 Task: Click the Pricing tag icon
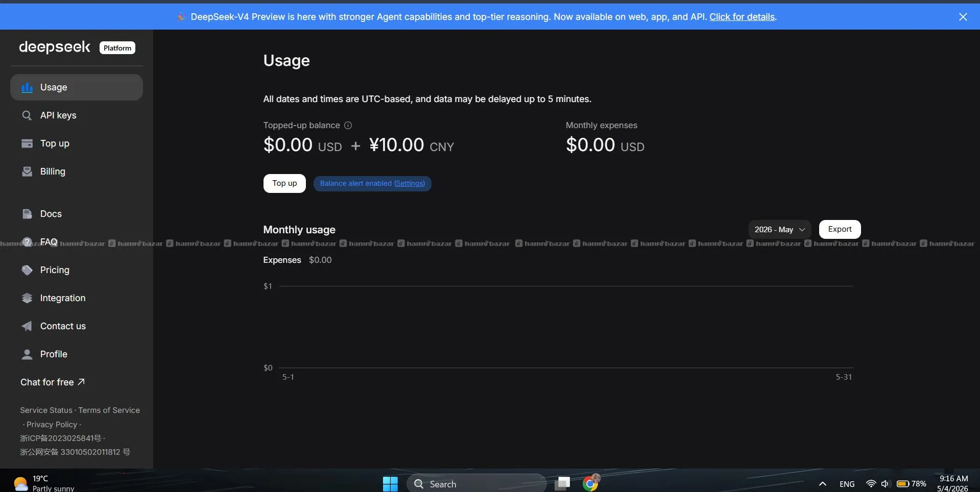27,270
